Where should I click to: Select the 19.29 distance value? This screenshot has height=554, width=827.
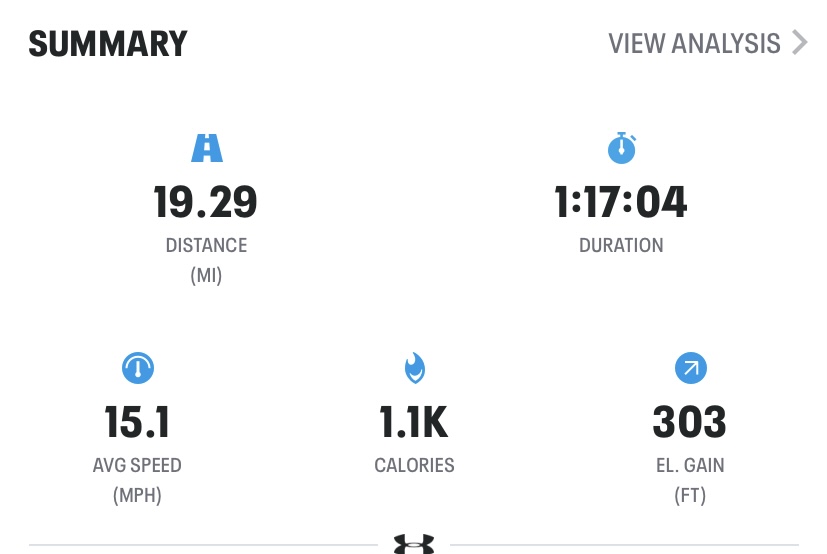pyautogui.click(x=205, y=202)
